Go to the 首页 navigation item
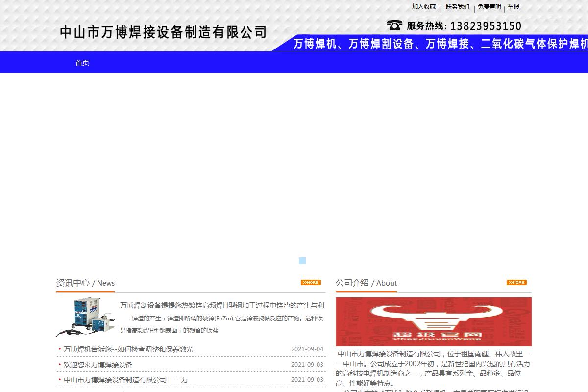The image size is (588, 392). pos(82,63)
